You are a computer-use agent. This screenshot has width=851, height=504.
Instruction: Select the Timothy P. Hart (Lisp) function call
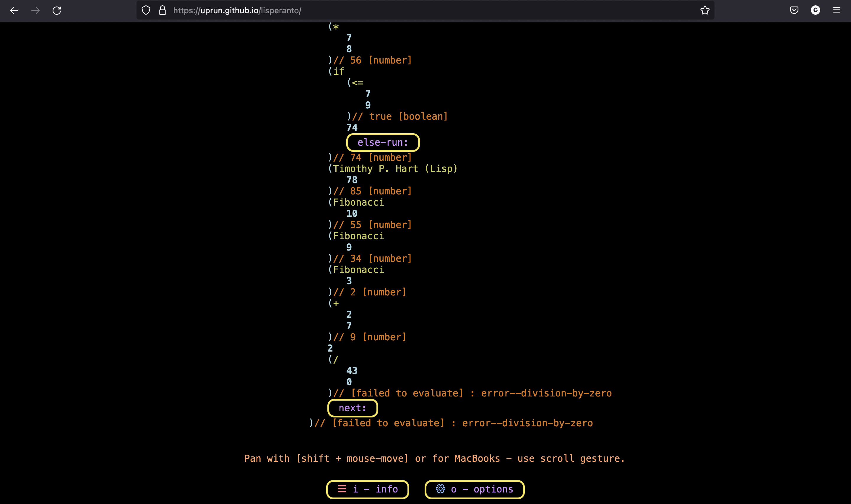[x=393, y=168]
